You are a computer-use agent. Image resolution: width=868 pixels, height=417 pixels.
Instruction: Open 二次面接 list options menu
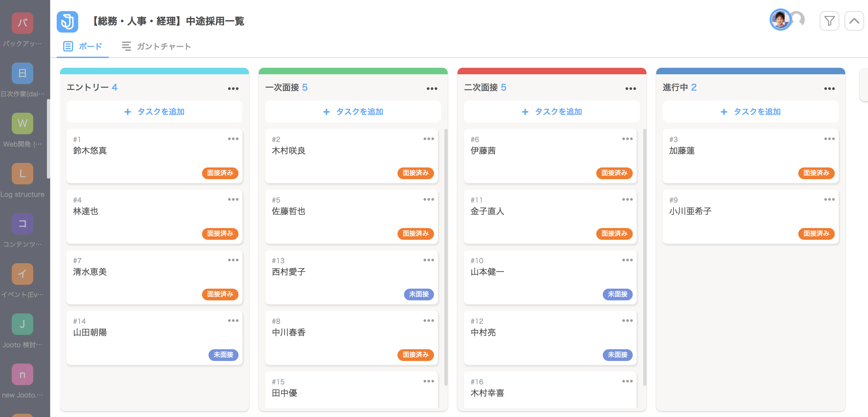point(631,89)
